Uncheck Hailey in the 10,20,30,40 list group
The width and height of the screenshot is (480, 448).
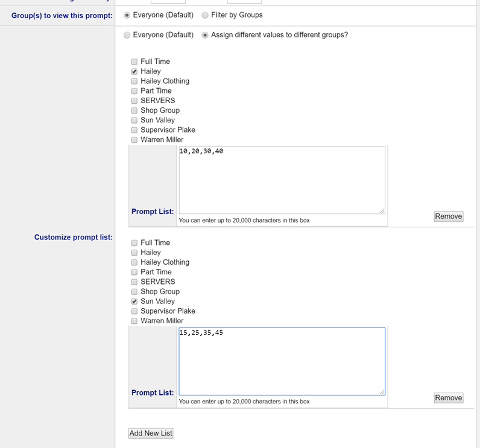(134, 71)
